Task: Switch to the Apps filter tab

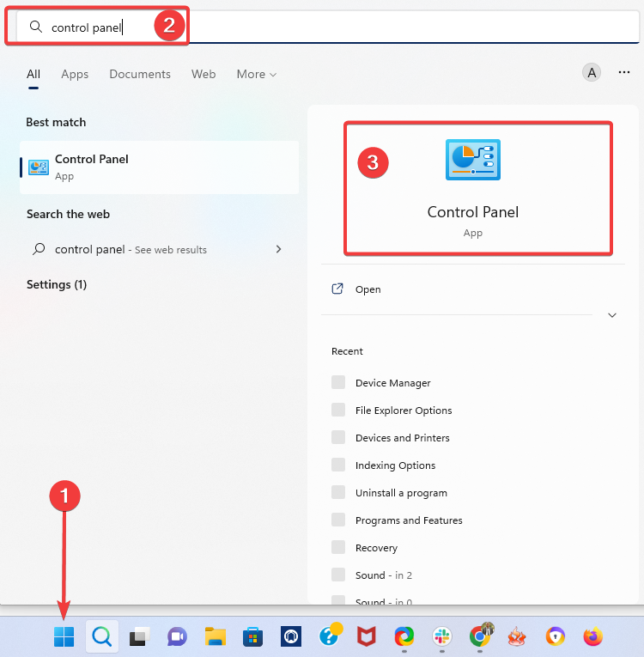Action: click(x=75, y=74)
